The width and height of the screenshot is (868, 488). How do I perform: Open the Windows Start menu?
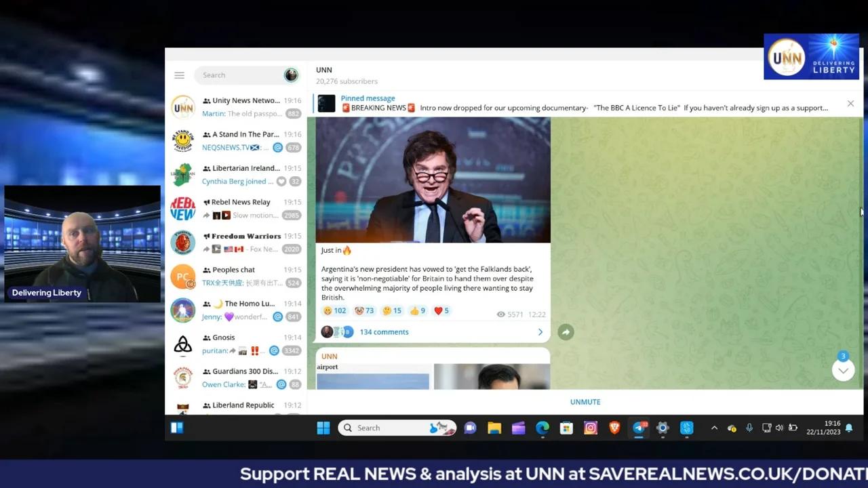point(323,428)
